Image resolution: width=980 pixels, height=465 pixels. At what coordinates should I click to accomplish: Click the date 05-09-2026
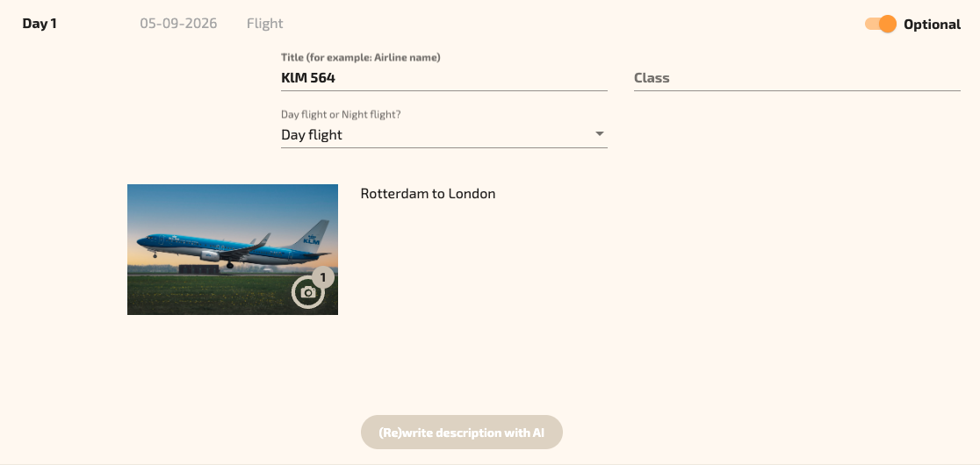point(178,24)
